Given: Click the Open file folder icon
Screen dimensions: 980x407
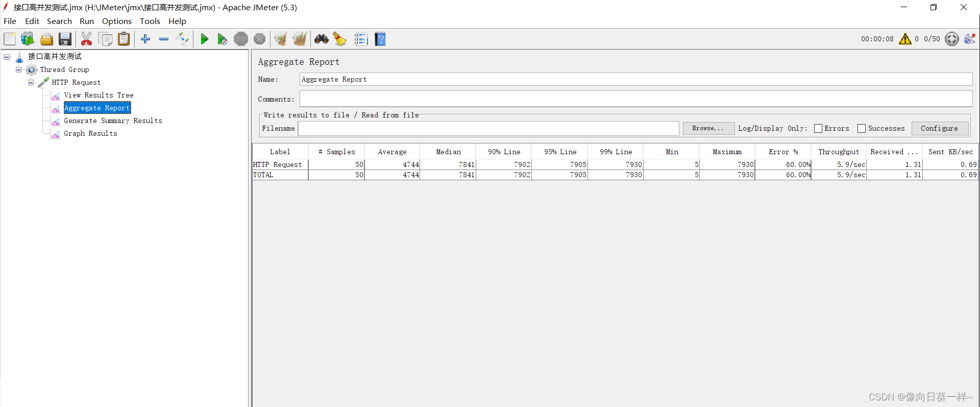Looking at the screenshot, I should click(x=46, y=39).
